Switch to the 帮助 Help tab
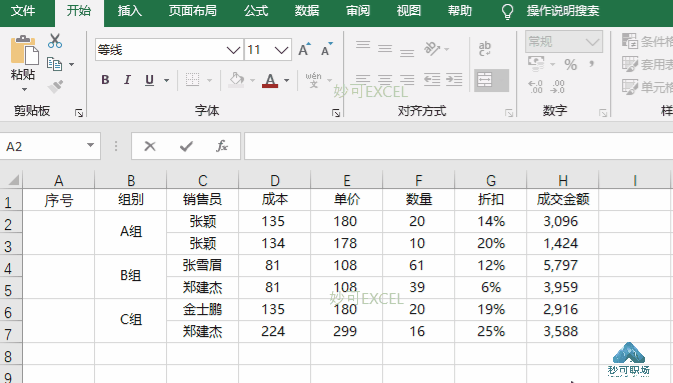This screenshot has height=383, width=673. coord(460,11)
